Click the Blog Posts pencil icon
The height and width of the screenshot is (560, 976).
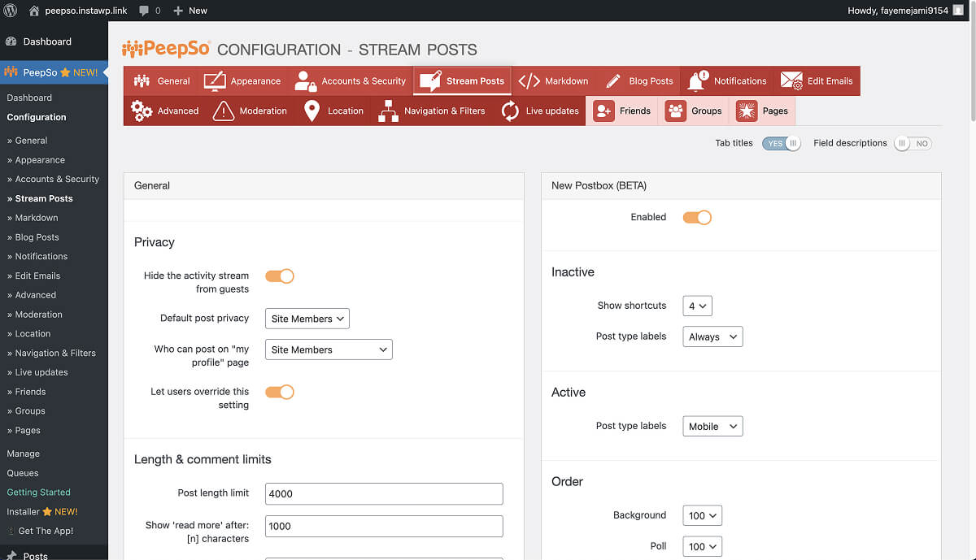point(613,81)
